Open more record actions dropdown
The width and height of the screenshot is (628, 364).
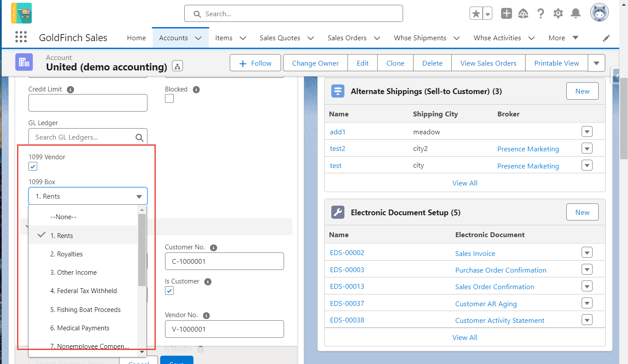(x=596, y=63)
